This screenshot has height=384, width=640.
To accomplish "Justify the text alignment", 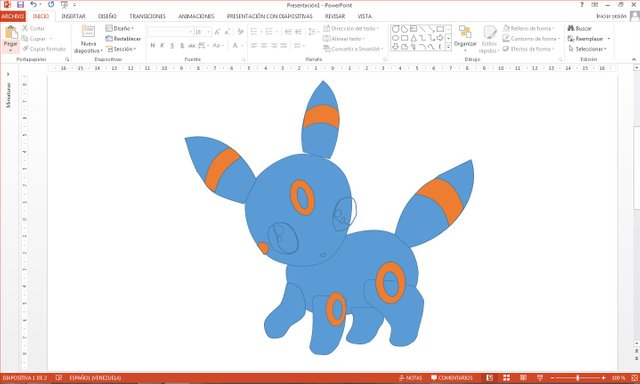I will 283,45.
